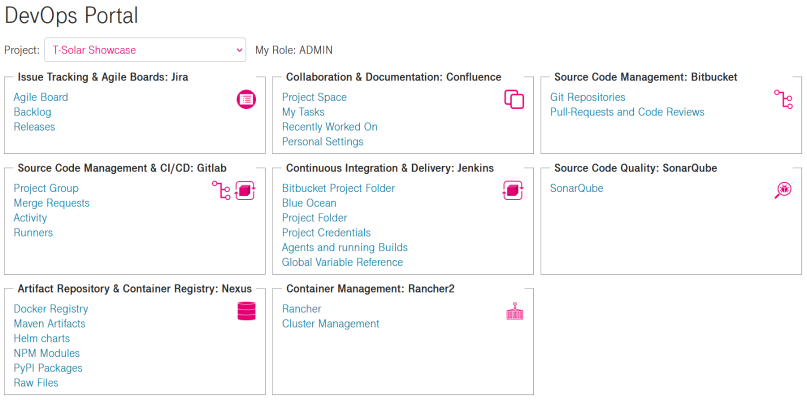
Task: Click Source Code Management & CI/CD: Gitlab title
Action: tap(122, 168)
